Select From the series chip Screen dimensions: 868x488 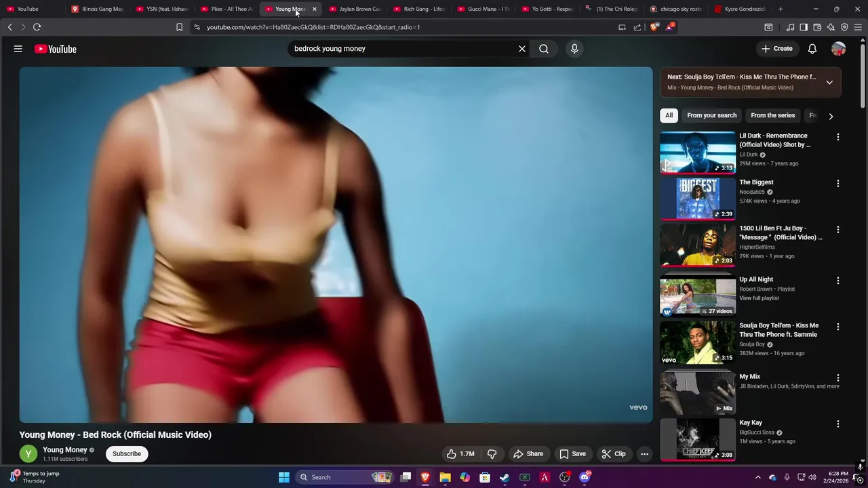772,115
